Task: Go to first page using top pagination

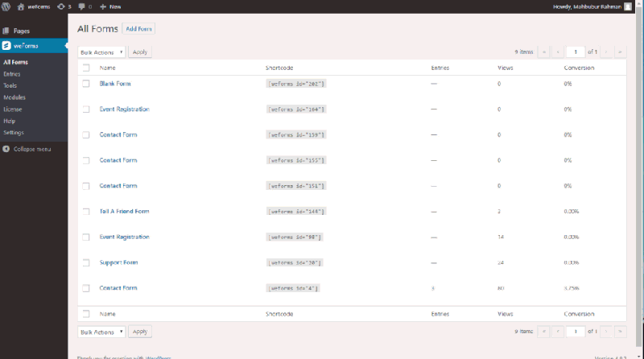Action: click(x=544, y=52)
